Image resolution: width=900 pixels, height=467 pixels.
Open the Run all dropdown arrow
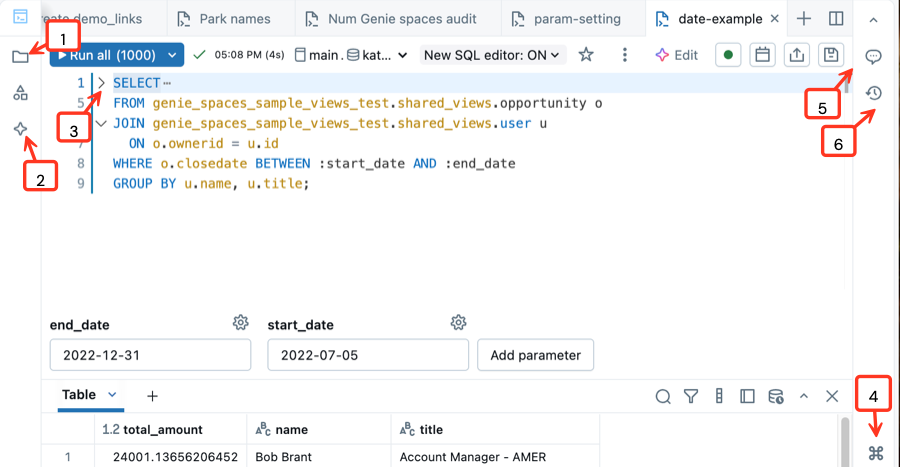pos(173,55)
